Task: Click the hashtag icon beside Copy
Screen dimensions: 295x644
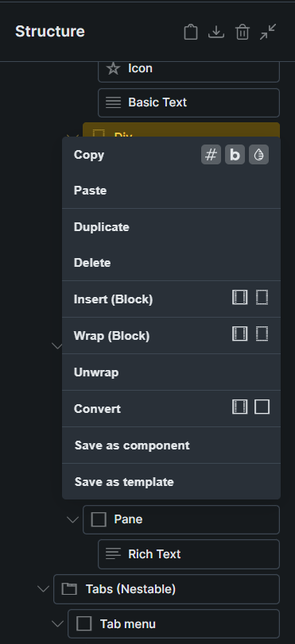Action: tap(211, 155)
